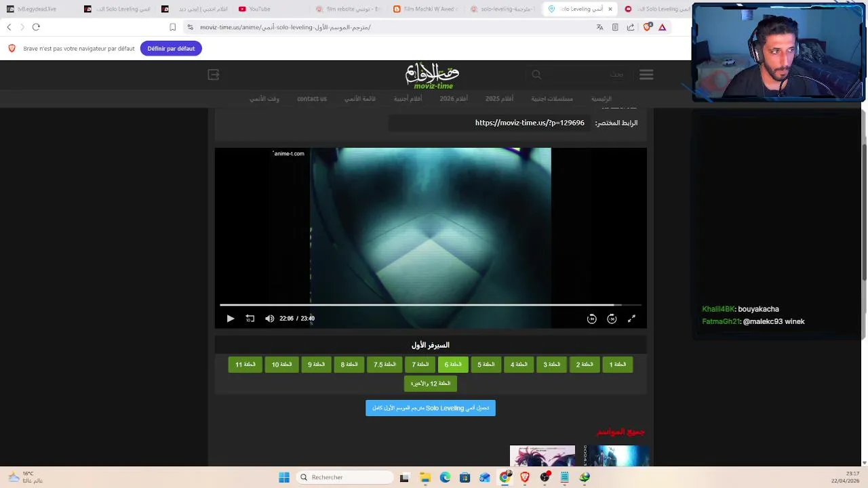Select episode 2 button

(x=585, y=365)
